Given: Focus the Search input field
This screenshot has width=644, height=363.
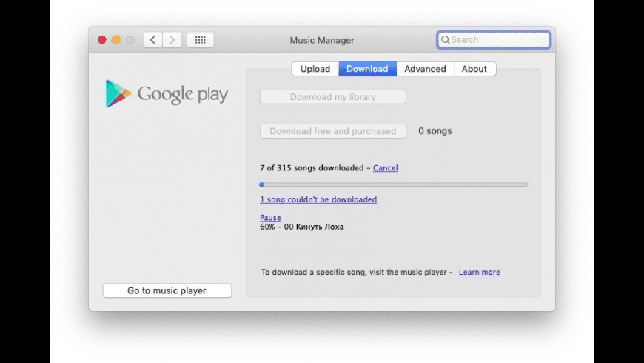Looking at the screenshot, I should click(x=497, y=40).
